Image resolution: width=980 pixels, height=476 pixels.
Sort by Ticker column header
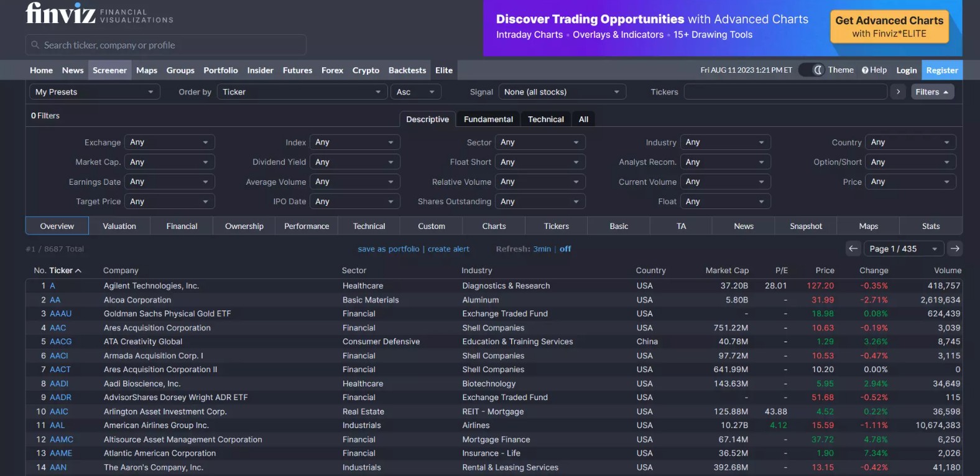coord(65,271)
